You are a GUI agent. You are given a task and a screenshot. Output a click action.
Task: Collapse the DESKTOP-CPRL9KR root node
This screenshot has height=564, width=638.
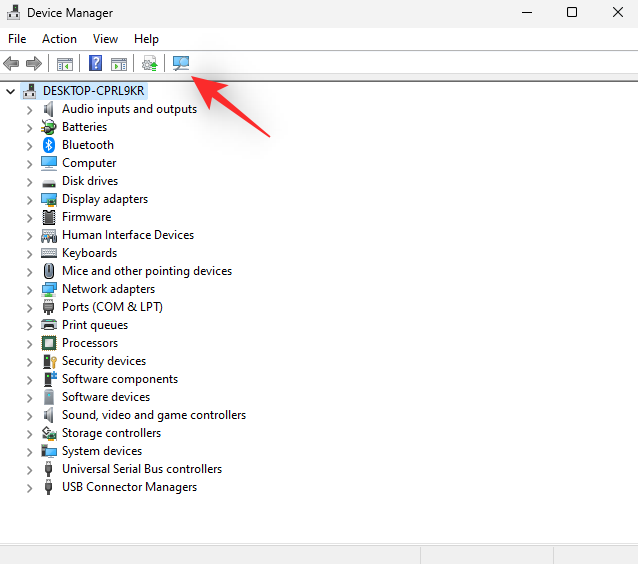[11, 91]
